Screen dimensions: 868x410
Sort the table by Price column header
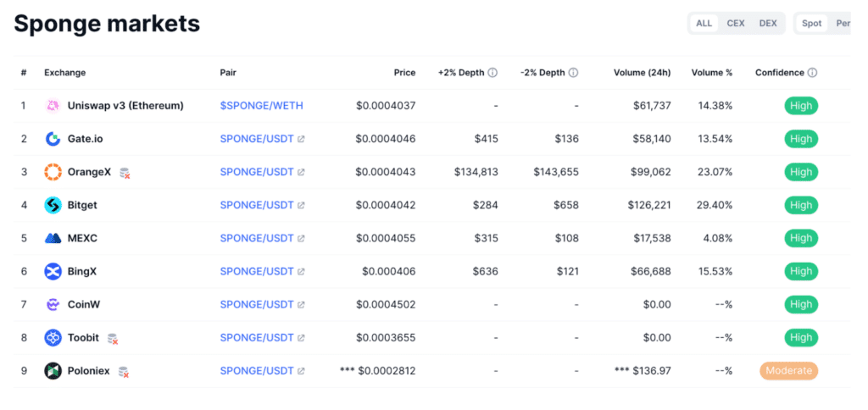404,73
